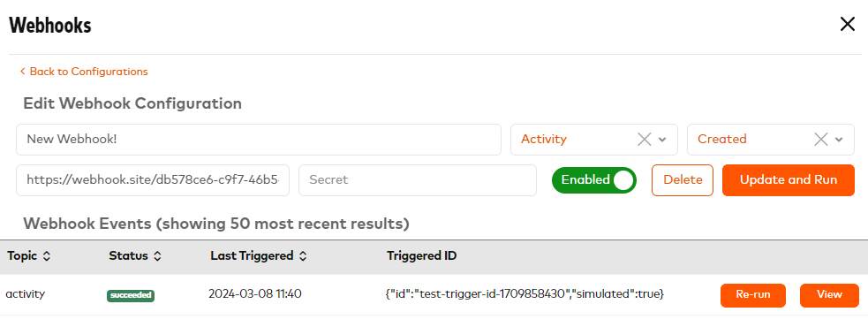Sort by Last Triggered using the sort arrows
The image size is (868, 327).
click(303, 256)
